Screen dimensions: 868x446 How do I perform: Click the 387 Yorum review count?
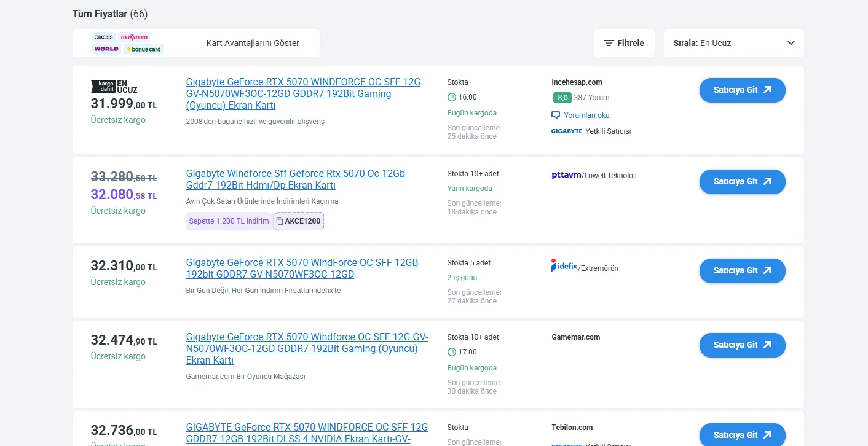(x=591, y=97)
